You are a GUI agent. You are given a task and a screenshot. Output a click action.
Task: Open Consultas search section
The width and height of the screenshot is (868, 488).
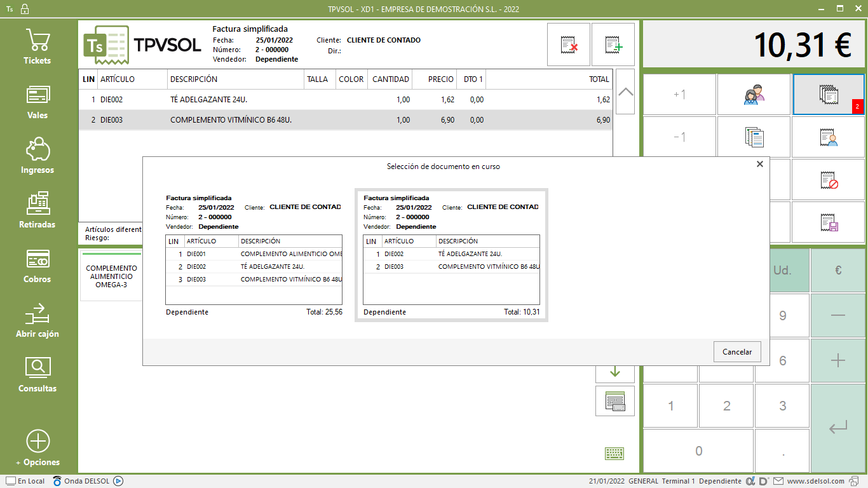pos(37,375)
